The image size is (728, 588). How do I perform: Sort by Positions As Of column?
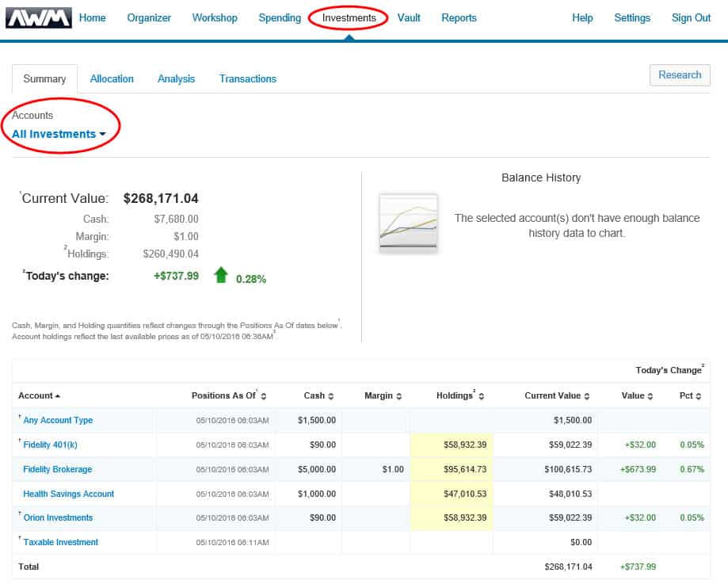pyautogui.click(x=229, y=395)
